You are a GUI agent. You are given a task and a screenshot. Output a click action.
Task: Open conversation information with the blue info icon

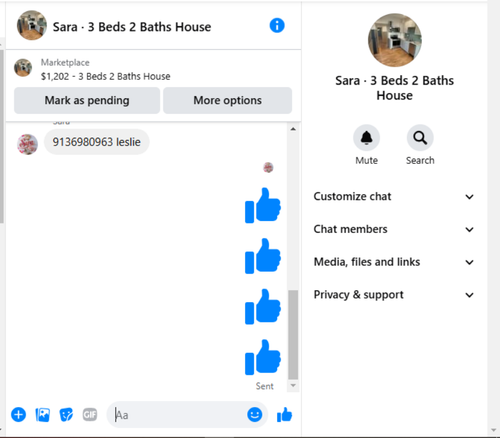(x=277, y=25)
